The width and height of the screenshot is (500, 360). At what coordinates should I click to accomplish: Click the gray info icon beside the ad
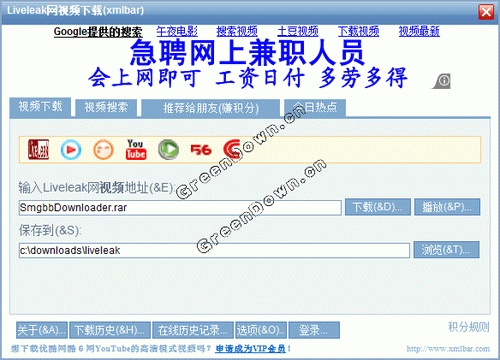coord(442,81)
